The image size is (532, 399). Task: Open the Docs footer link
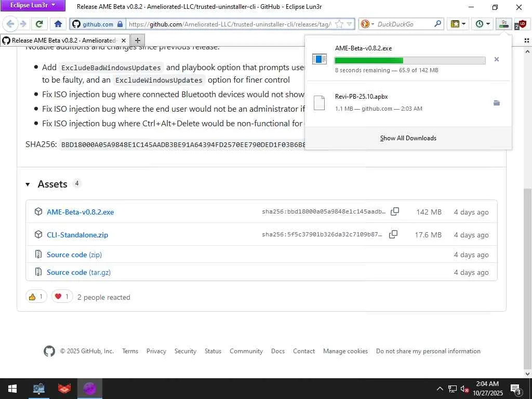278,351
